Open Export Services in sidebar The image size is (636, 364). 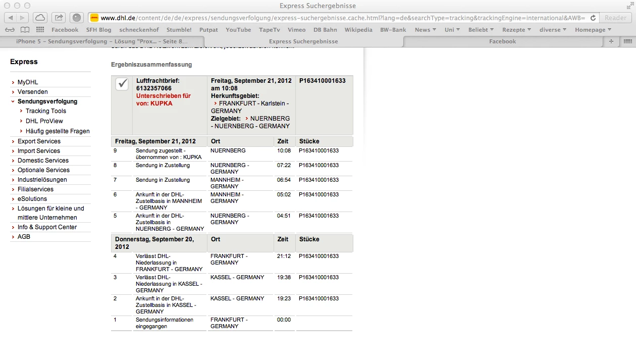(39, 141)
